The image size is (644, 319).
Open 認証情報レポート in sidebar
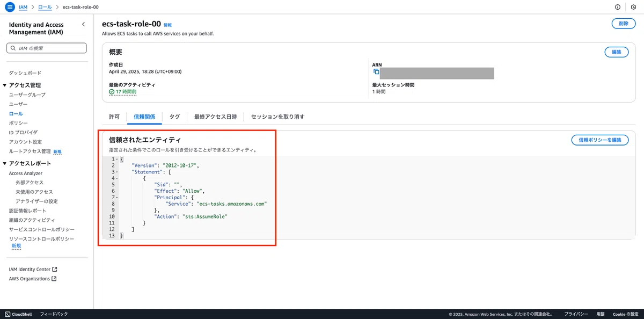[27, 211]
